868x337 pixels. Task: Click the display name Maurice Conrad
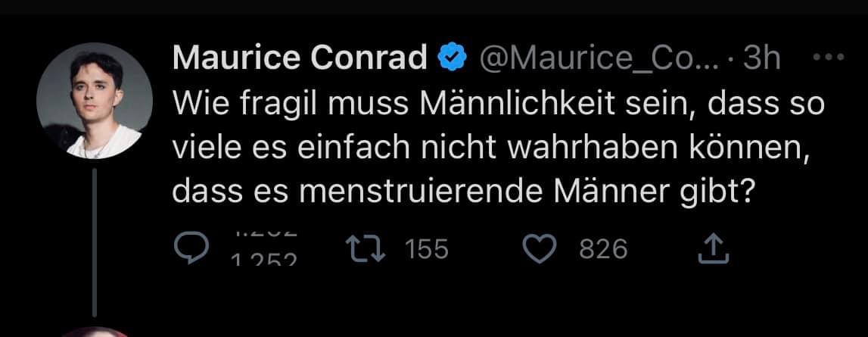[300, 59]
